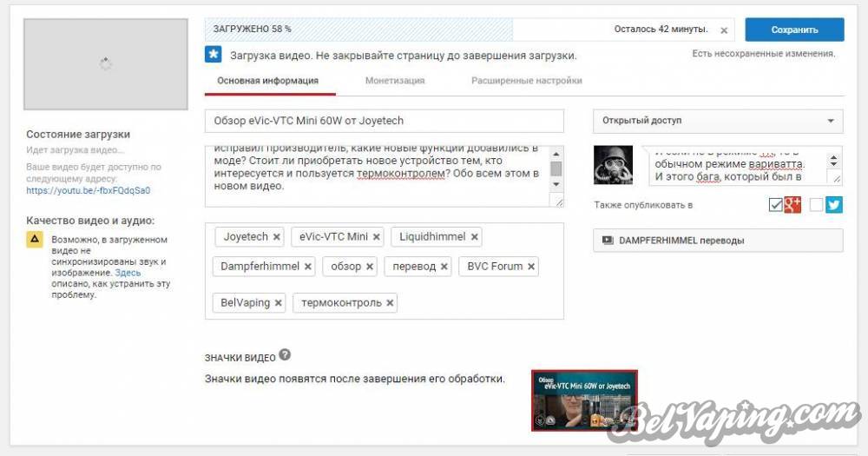Click the Twitter share icon

(833, 204)
